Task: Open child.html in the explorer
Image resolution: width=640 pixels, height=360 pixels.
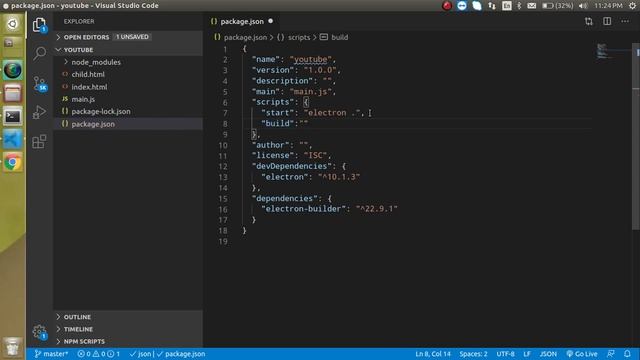Action: tap(128, 74)
